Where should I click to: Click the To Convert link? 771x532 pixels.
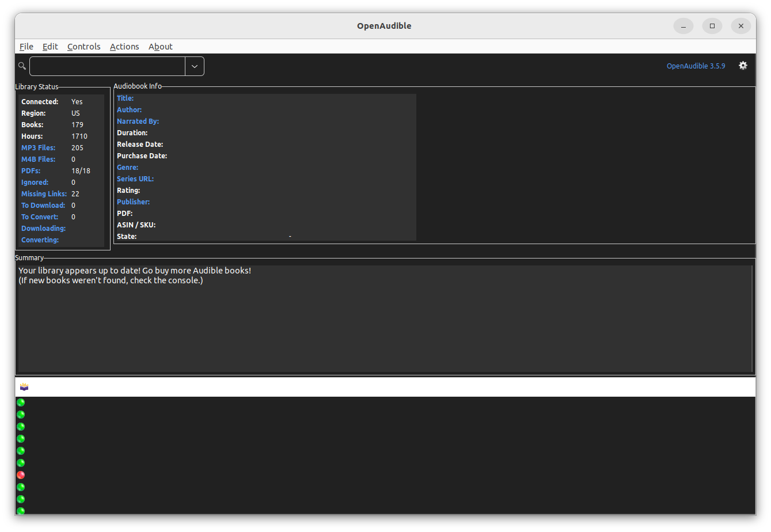tap(40, 217)
